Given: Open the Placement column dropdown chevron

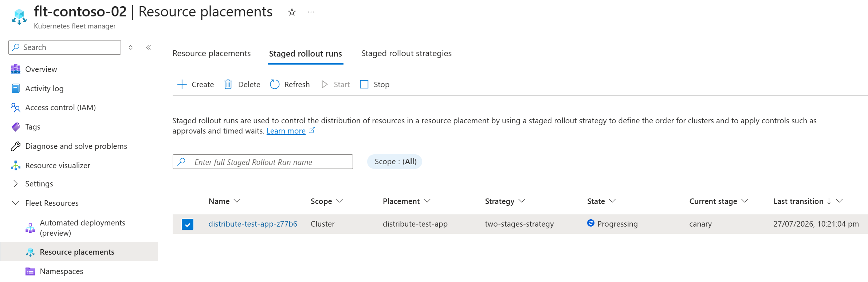Looking at the screenshot, I should point(427,201).
